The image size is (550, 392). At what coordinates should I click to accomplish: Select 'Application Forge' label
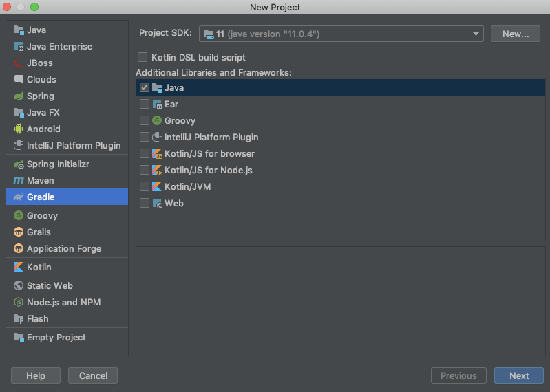(x=64, y=249)
